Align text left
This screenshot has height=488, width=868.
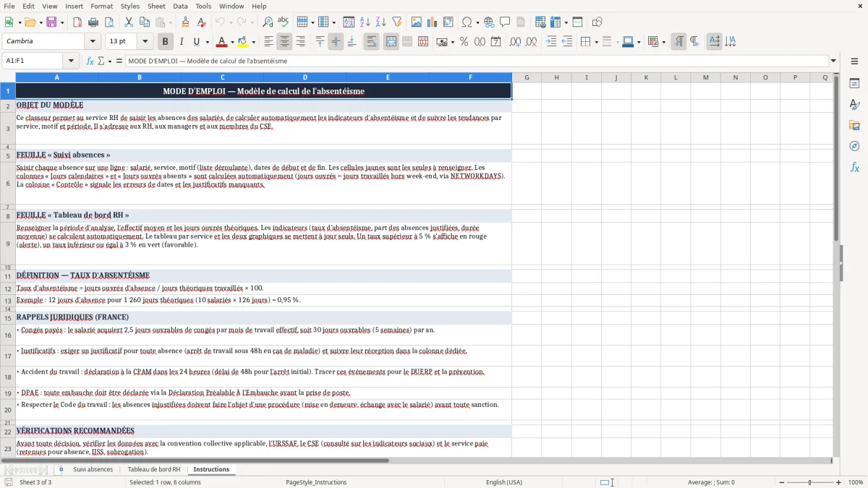[x=268, y=42]
